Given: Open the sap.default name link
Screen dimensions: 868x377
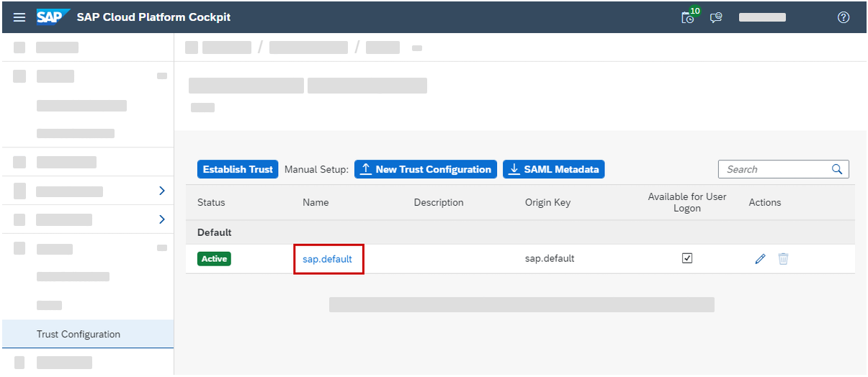Looking at the screenshot, I should [327, 259].
